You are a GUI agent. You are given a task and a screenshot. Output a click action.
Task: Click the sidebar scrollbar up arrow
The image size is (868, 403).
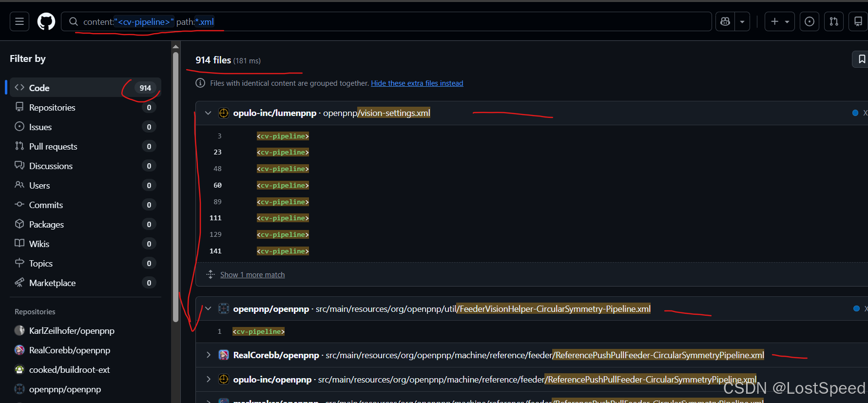tap(175, 46)
